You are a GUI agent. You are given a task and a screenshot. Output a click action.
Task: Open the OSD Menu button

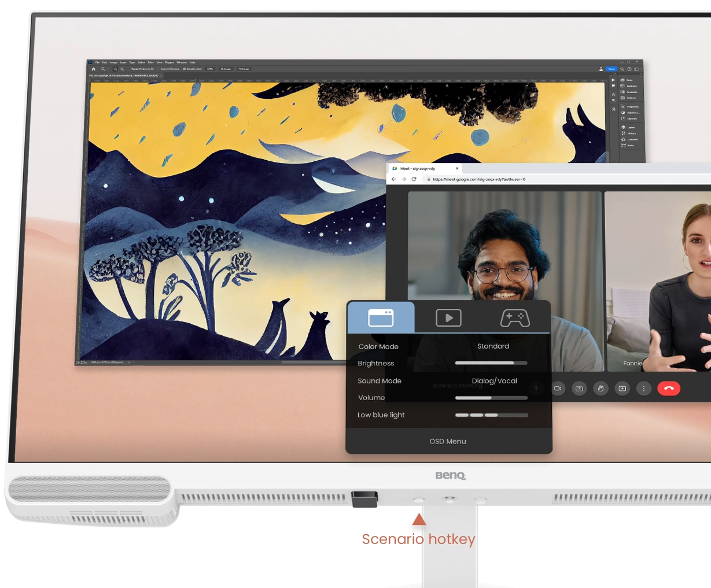[x=448, y=441]
